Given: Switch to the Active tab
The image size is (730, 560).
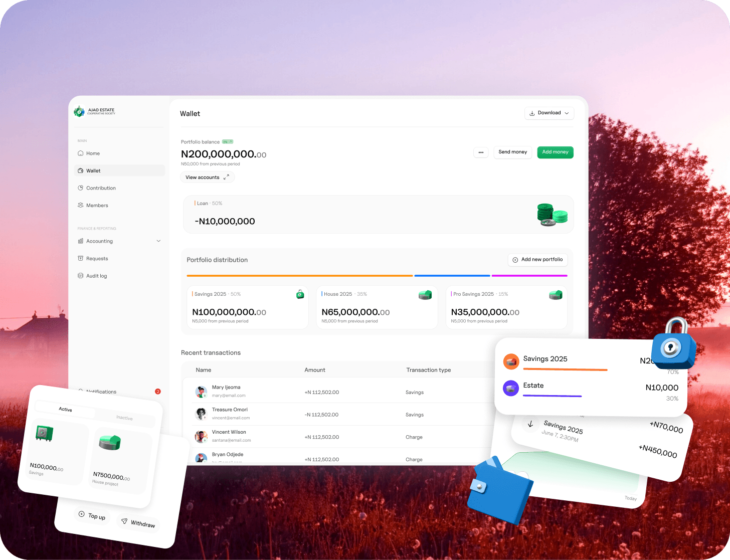Looking at the screenshot, I should tap(65, 410).
